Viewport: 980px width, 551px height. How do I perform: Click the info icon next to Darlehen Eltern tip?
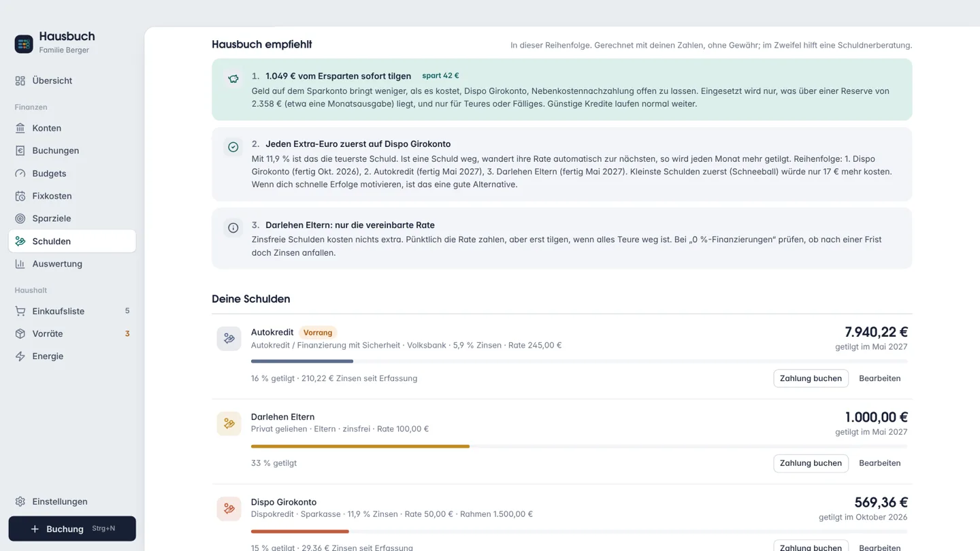233,228
